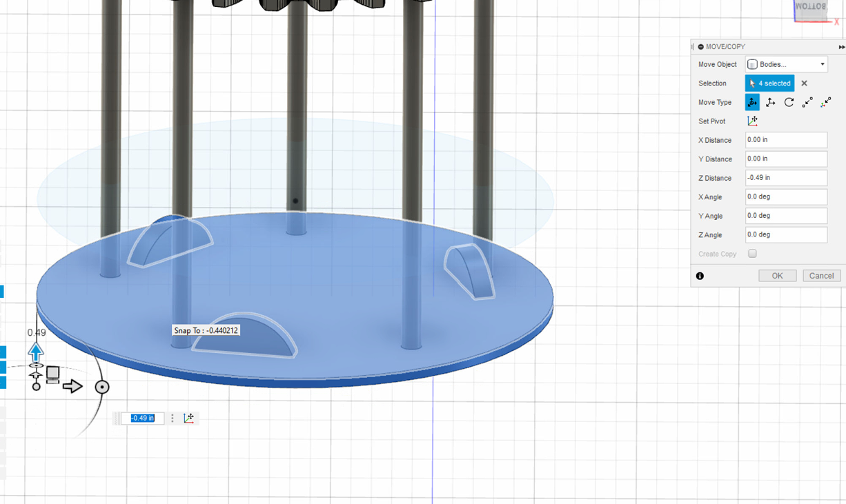Click the Set Pivot icon
Image resolution: width=846 pixels, height=504 pixels.
pyautogui.click(x=753, y=121)
